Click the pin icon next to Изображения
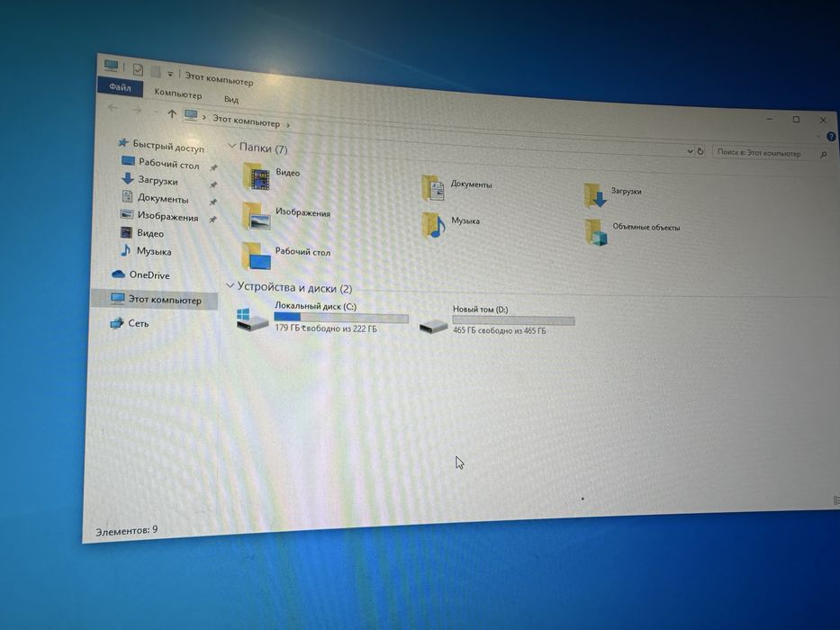 [x=212, y=219]
